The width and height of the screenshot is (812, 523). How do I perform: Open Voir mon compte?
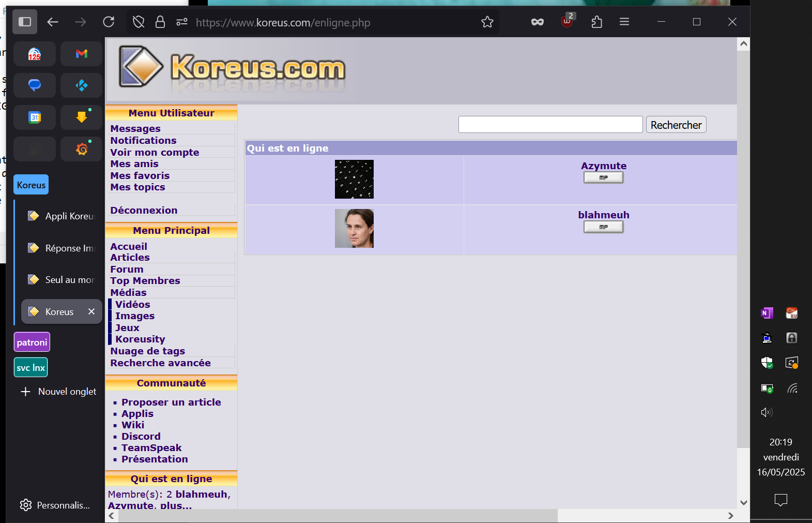pos(155,152)
